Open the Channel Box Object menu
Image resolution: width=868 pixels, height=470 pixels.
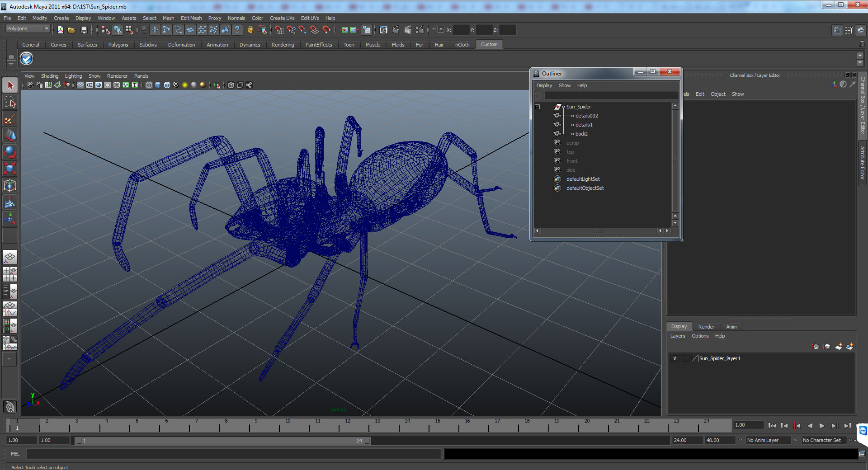[x=718, y=94]
